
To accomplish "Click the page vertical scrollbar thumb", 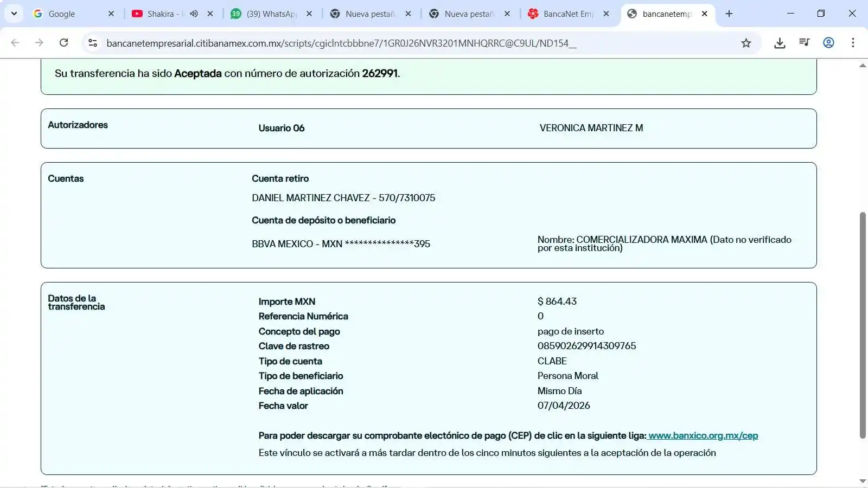I will point(863,325).
